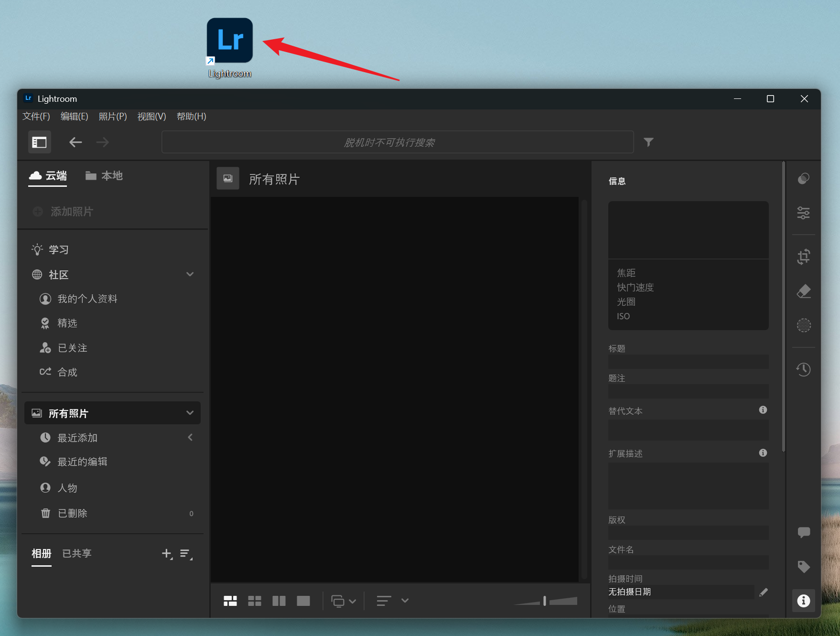Switch to the 云端 tab

48,176
